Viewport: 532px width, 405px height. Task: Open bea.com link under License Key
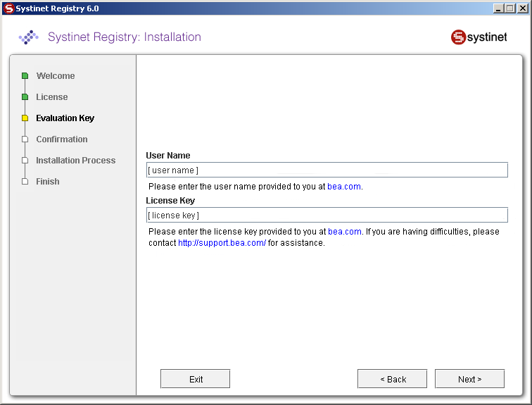click(x=344, y=232)
